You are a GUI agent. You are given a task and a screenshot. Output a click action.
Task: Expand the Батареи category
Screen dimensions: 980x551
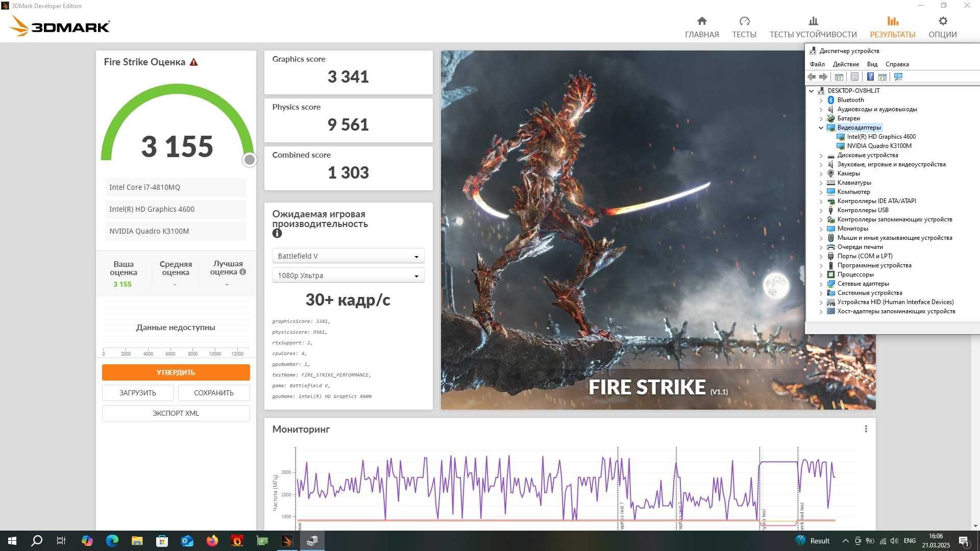click(821, 119)
